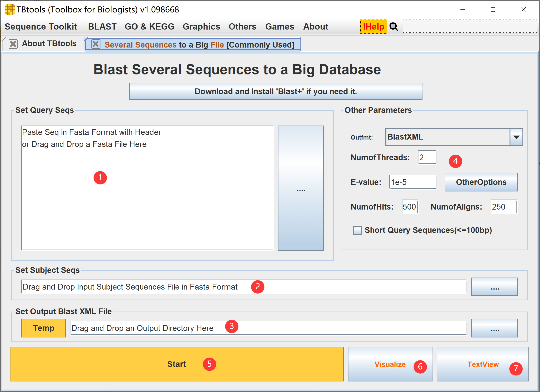This screenshot has width=540, height=392.
Task: Browse subject sequences file with '....'
Action: pos(494,287)
